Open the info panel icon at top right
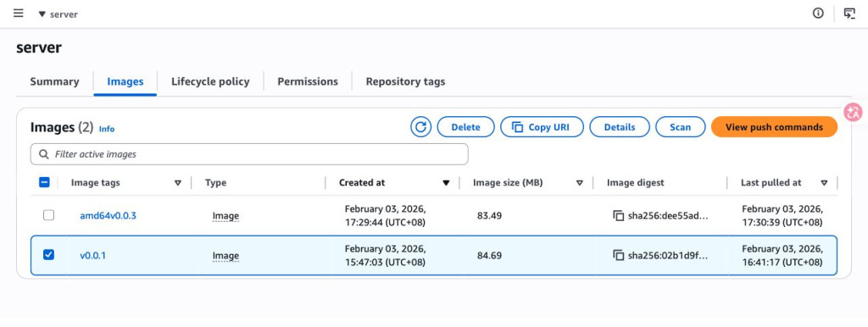The width and height of the screenshot is (868, 327). pos(818,14)
